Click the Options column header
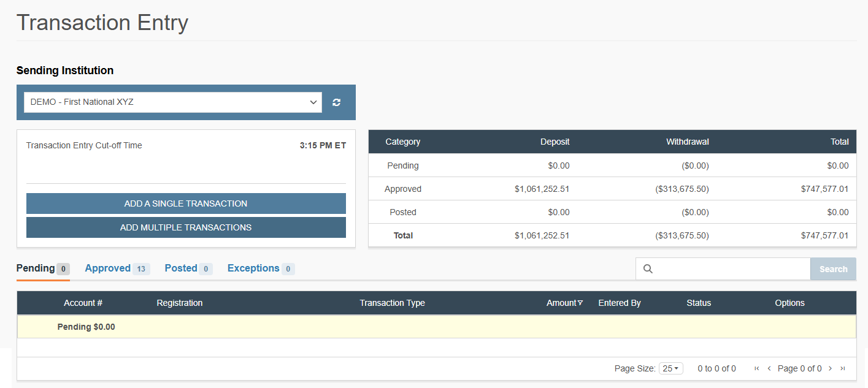The image size is (868, 388). click(789, 303)
